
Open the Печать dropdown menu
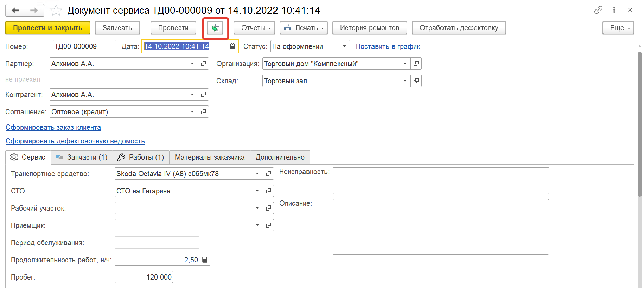coord(304,28)
